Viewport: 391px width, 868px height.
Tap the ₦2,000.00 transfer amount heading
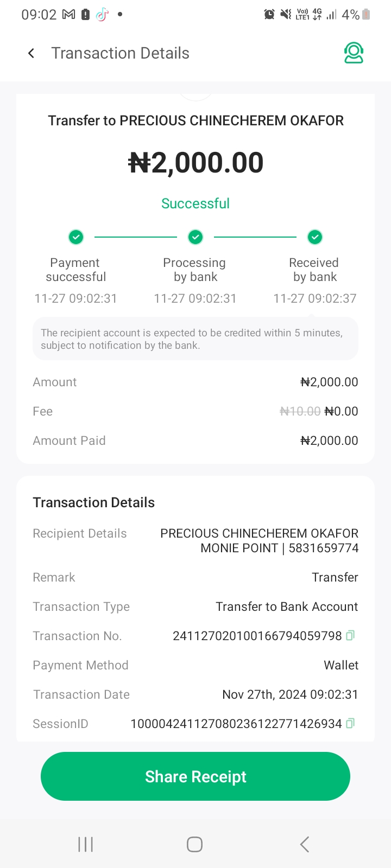tap(195, 163)
